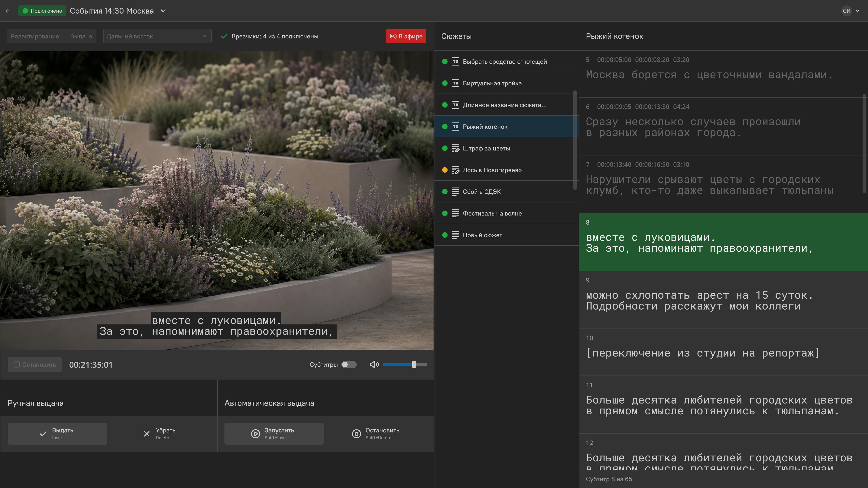Select subtitle 9 можно схлопотать арест

point(723,300)
